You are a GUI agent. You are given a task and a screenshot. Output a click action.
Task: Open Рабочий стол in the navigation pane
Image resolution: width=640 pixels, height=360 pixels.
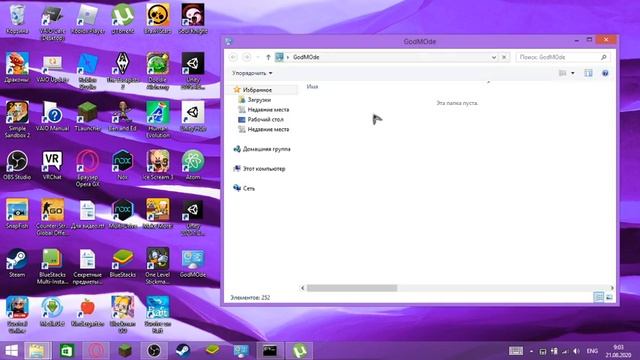coord(265,120)
